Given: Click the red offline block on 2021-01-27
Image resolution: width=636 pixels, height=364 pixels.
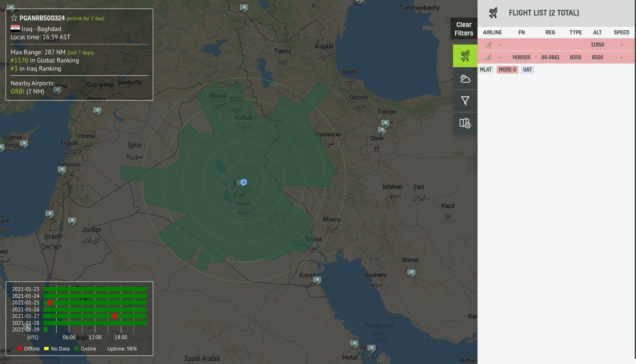Looking at the screenshot, I should tap(114, 316).
